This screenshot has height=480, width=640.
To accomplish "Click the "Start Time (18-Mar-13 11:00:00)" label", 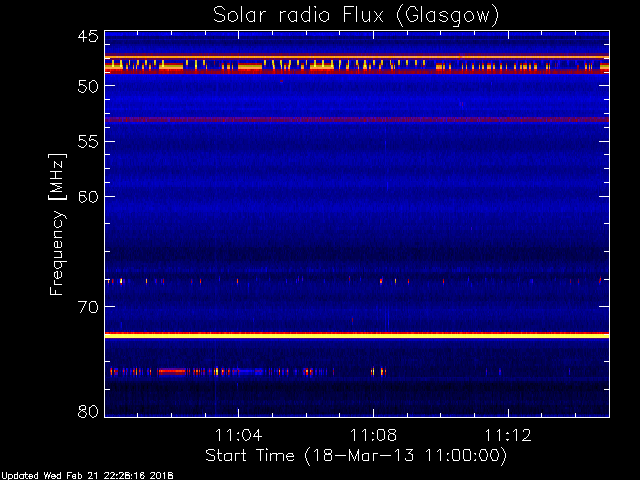I will (356, 455).
